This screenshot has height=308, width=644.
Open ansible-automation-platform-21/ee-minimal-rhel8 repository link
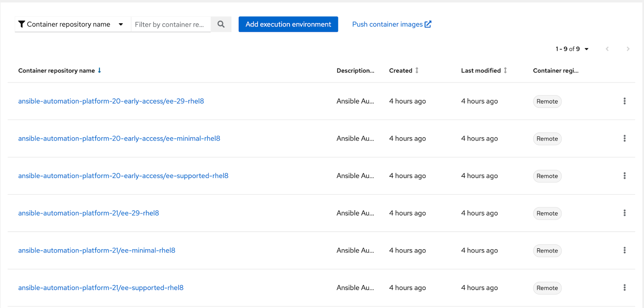pos(97,250)
